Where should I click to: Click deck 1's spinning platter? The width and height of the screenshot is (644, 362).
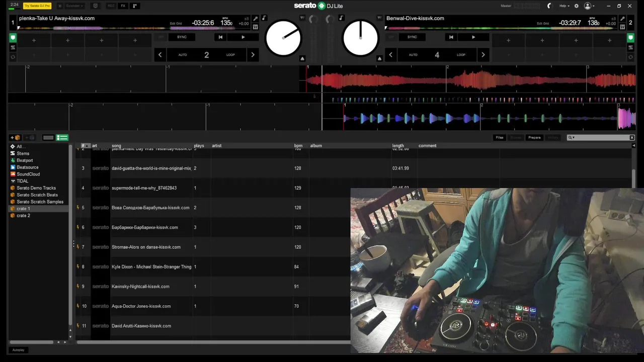point(283,38)
